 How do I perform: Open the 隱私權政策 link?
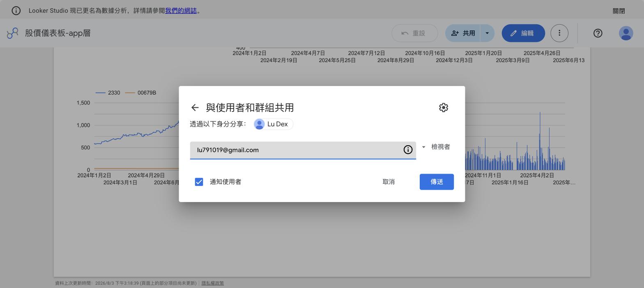click(213, 283)
